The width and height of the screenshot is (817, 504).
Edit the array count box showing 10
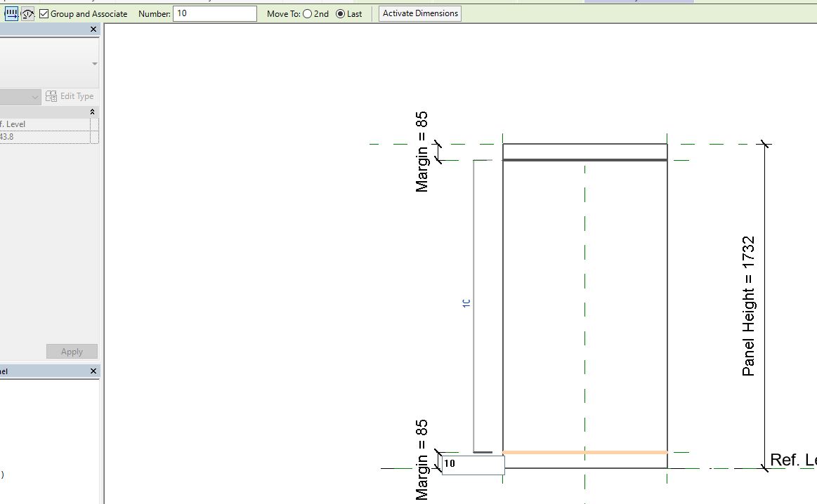(x=450, y=463)
